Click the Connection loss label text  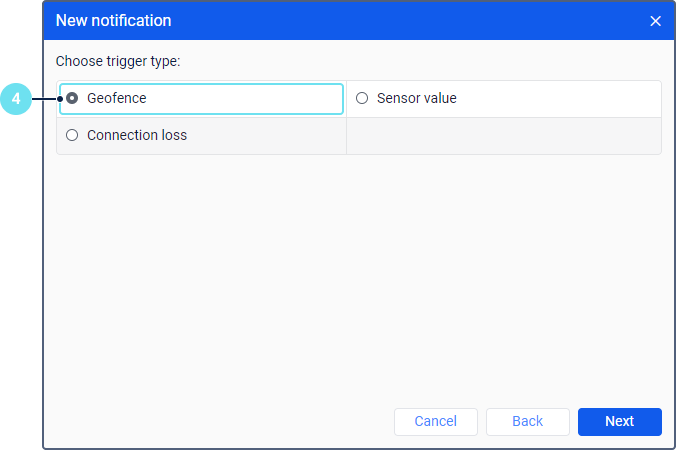click(137, 135)
